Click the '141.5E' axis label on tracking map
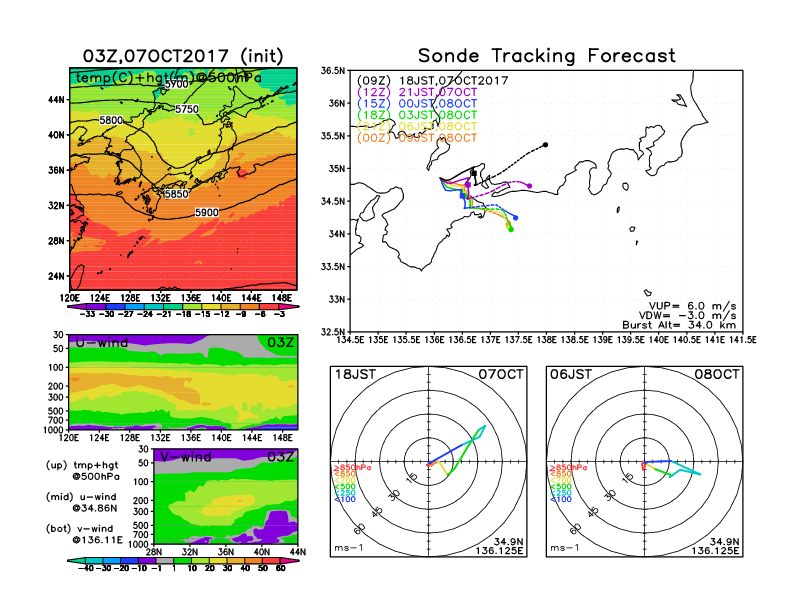Screen dimensions: 792x612 [x=742, y=340]
